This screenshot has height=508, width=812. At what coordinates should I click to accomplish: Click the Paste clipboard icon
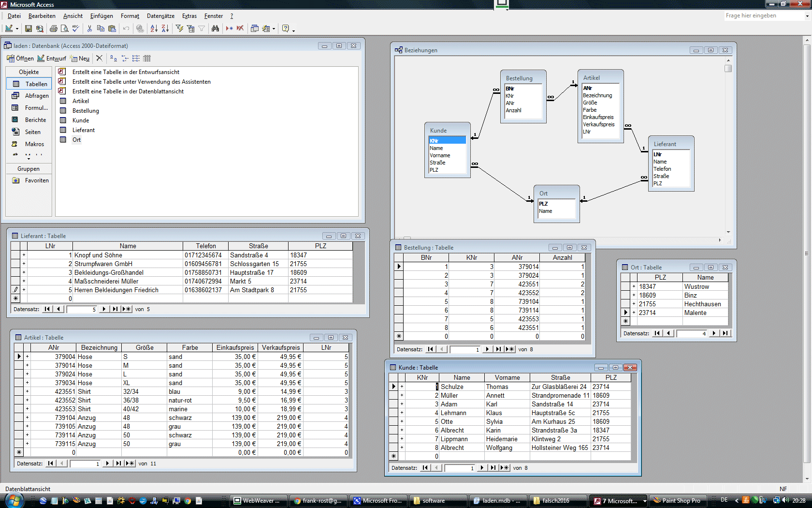point(112,29)
